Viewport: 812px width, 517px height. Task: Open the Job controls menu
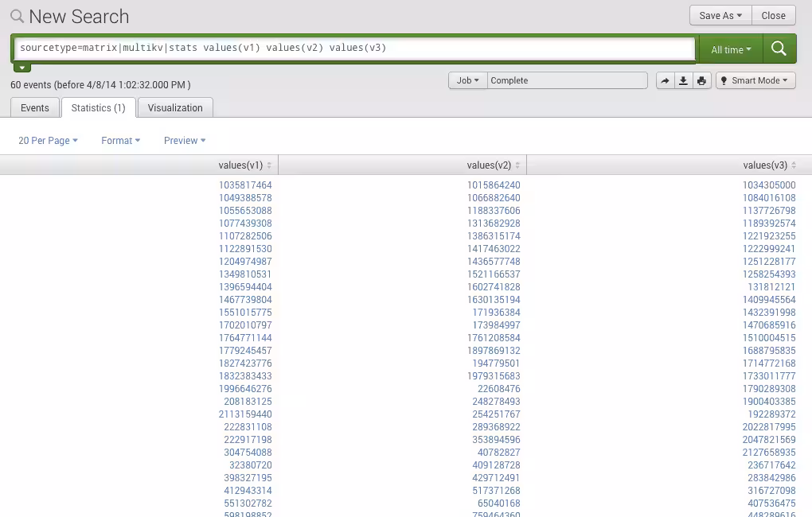coord(467,80)
